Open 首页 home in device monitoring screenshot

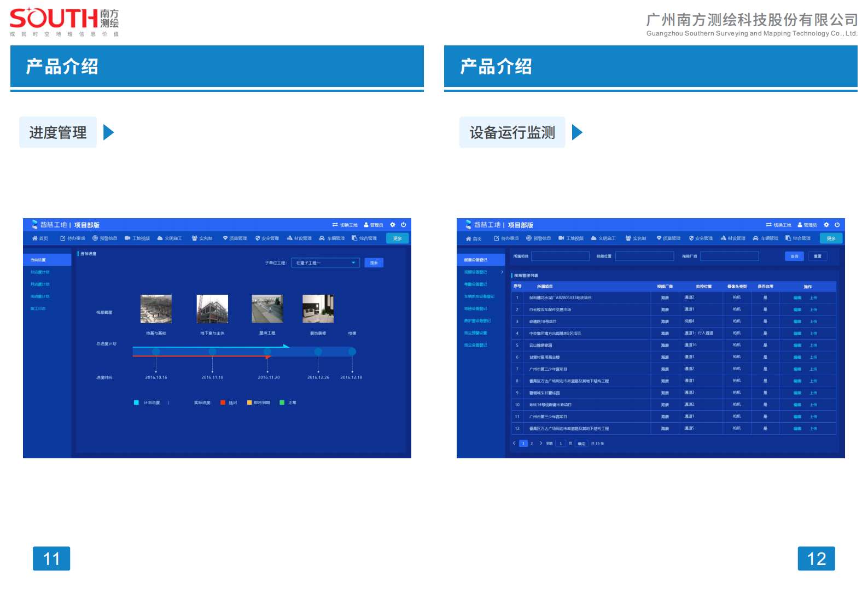474,238
